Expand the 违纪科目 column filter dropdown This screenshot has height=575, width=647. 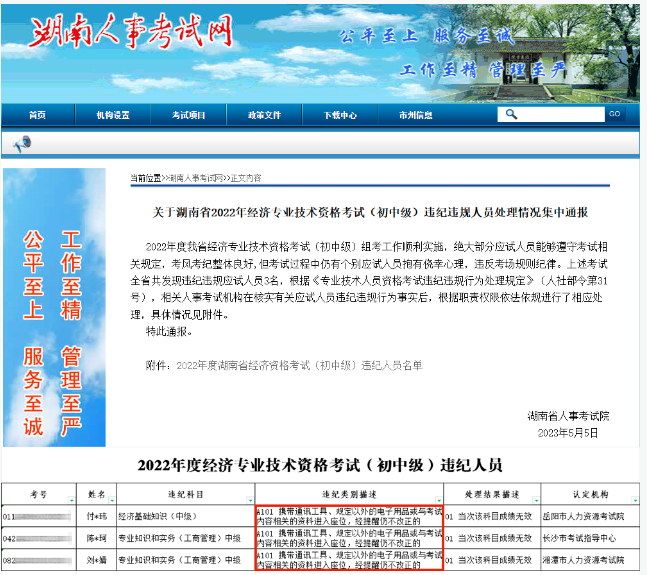click(249, 500)
